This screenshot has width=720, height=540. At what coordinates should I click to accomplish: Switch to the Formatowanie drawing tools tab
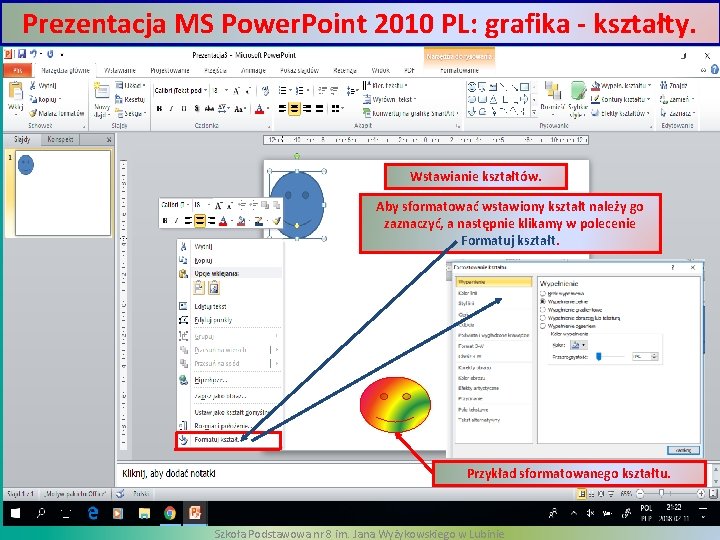(460, 70)
